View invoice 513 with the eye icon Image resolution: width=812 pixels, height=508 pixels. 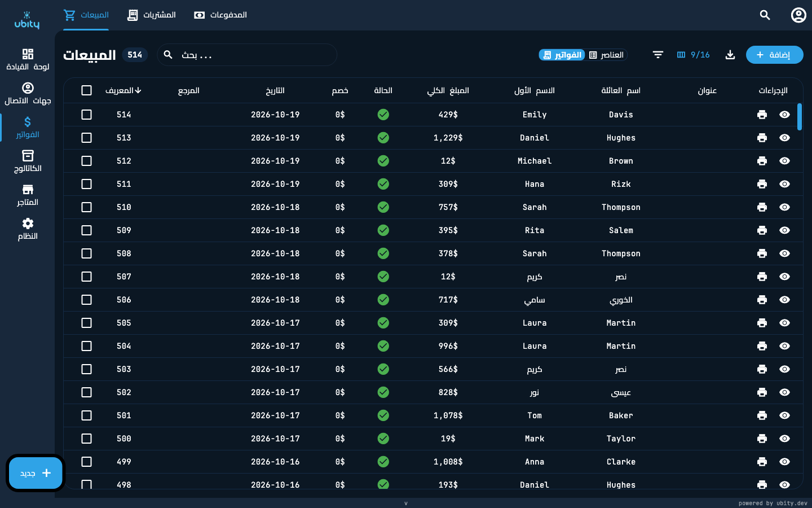(x=784, y=138)
